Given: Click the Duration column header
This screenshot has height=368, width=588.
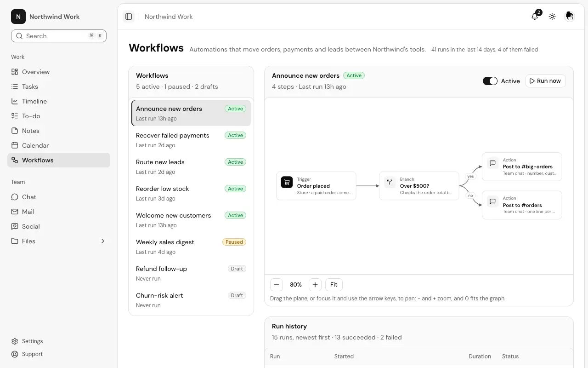Looking at the screenshot, I should [x=480, y=356].
